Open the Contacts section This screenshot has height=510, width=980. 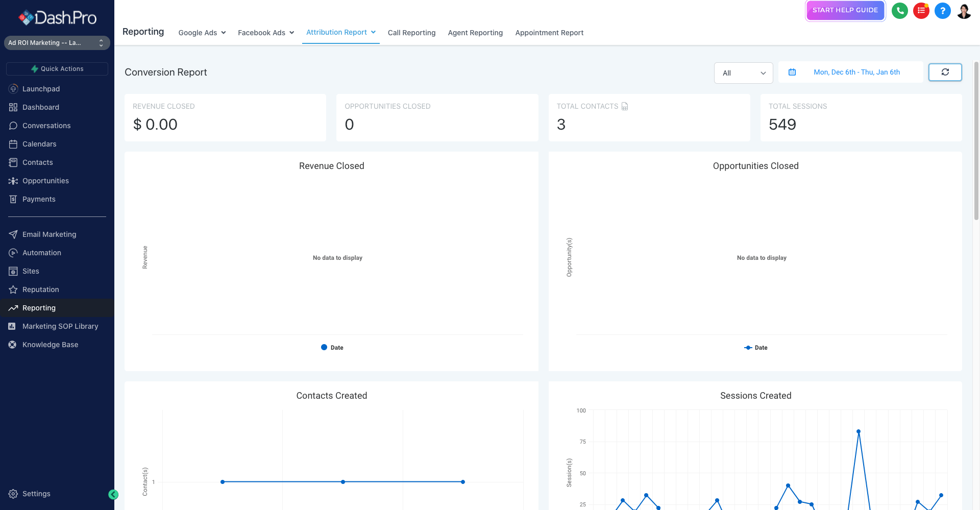click(37, 162)
